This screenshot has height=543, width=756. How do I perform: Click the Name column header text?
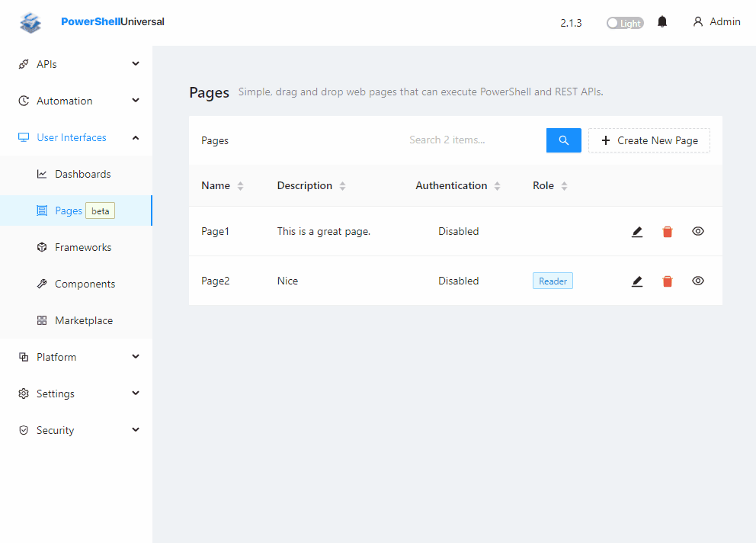point(216,186)
